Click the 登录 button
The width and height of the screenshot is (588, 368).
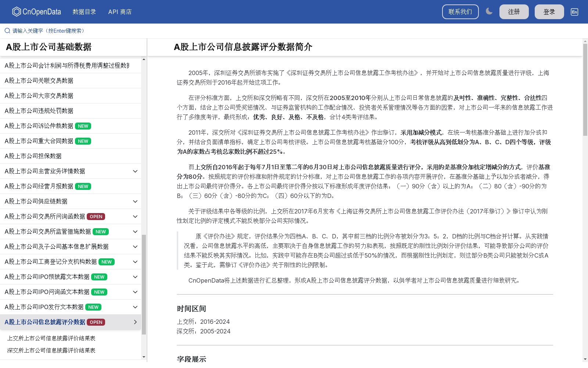[x=549, y=12]
